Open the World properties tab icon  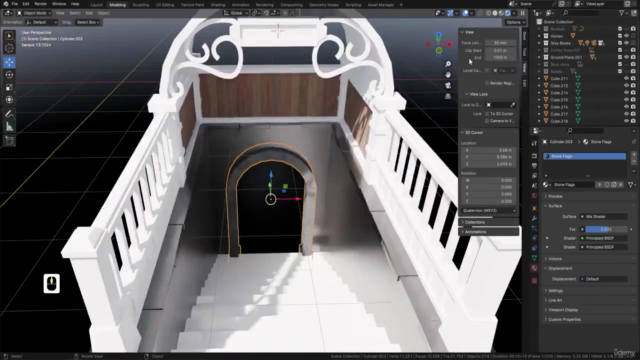coord(534,196)
